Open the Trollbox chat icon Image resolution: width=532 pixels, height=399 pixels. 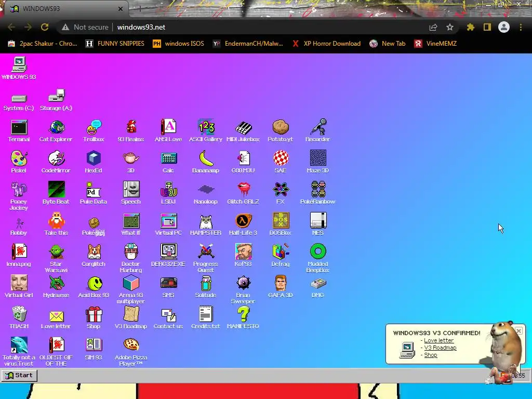[94, 131]
